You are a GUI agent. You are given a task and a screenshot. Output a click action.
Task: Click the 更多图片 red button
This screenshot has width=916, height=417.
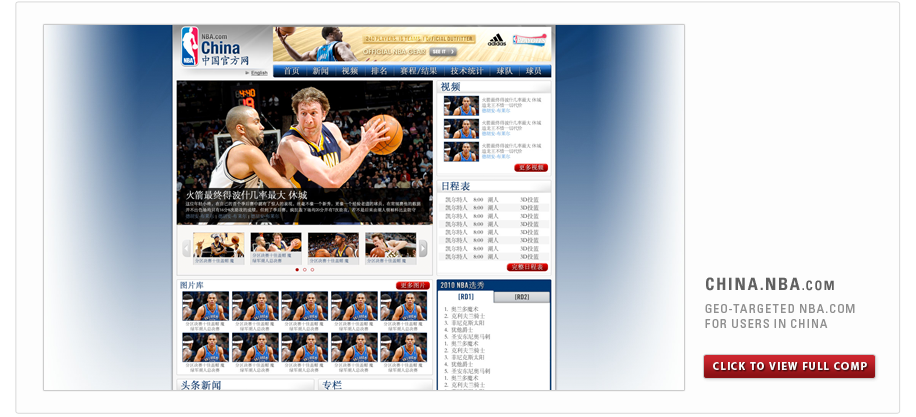coord(413,285)
